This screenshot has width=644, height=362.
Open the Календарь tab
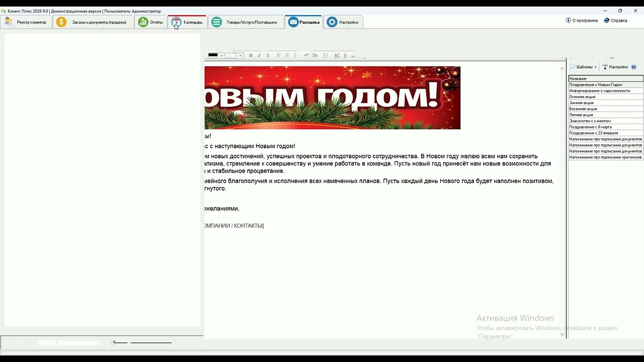(x=187, y=22)
